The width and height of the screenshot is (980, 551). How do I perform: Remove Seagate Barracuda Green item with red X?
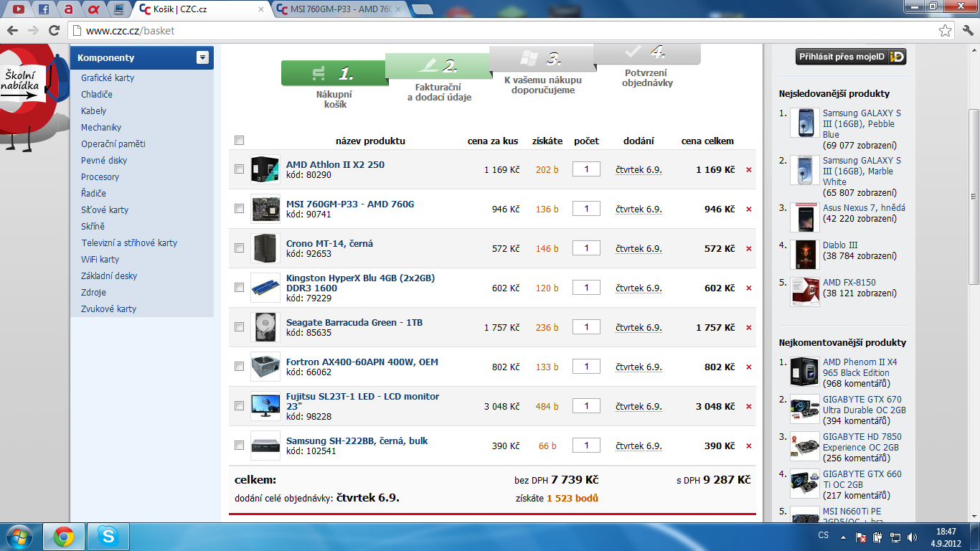click(x=749, y=328)
